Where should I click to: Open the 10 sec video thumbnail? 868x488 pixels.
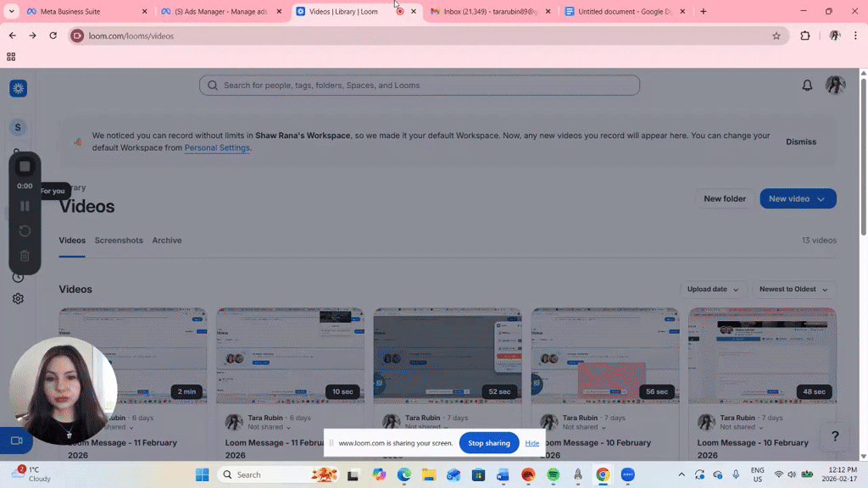point(290,356)
